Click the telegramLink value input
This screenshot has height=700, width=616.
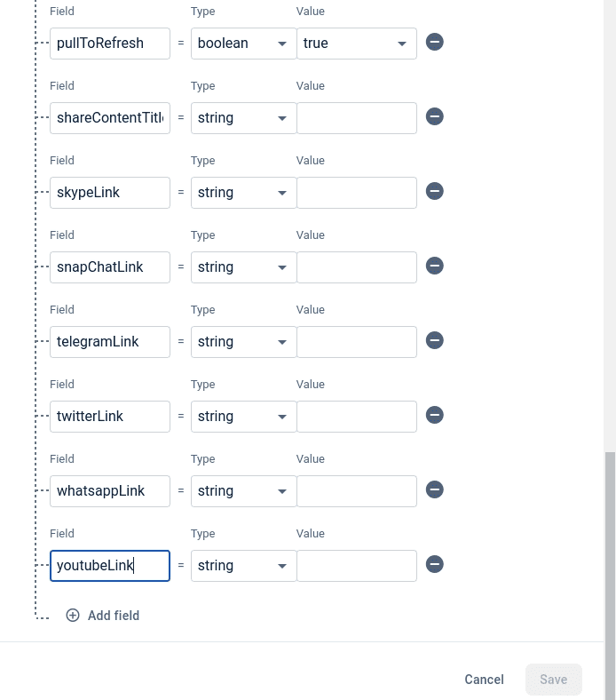tap(356, 341)
